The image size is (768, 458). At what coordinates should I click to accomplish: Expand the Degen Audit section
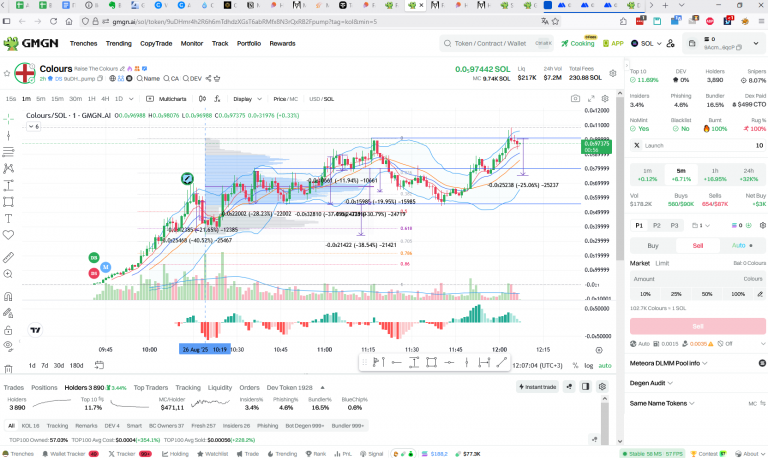tap(651, 383)
